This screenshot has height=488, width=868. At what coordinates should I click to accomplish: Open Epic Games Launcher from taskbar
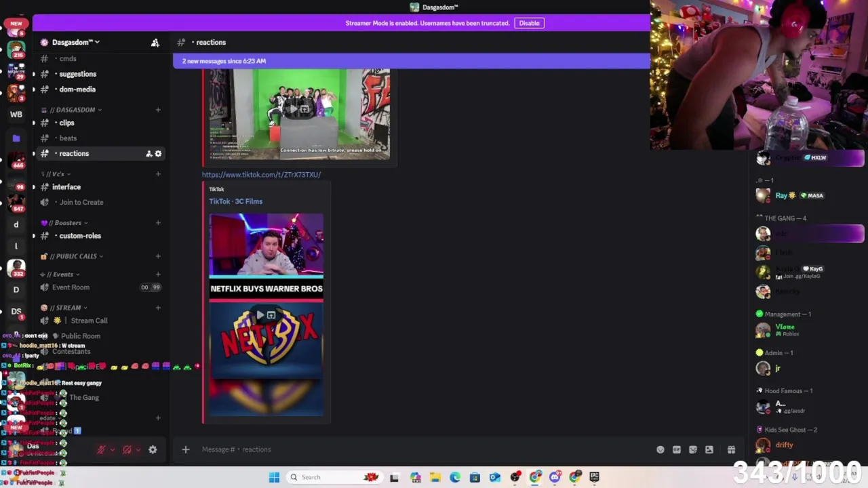pyautogui.click(x=595, y=477)
